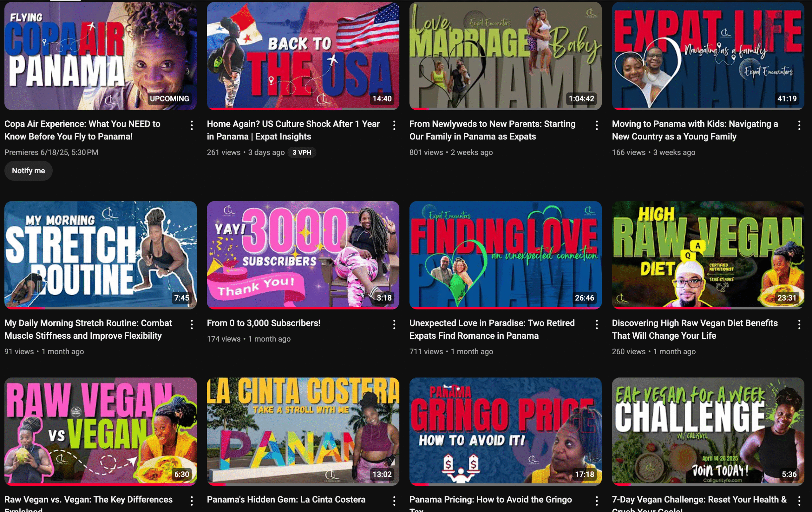Open three-dot menu for Gringo Tax video
This screenshot has width=812, height=512.
coord(597,501)
